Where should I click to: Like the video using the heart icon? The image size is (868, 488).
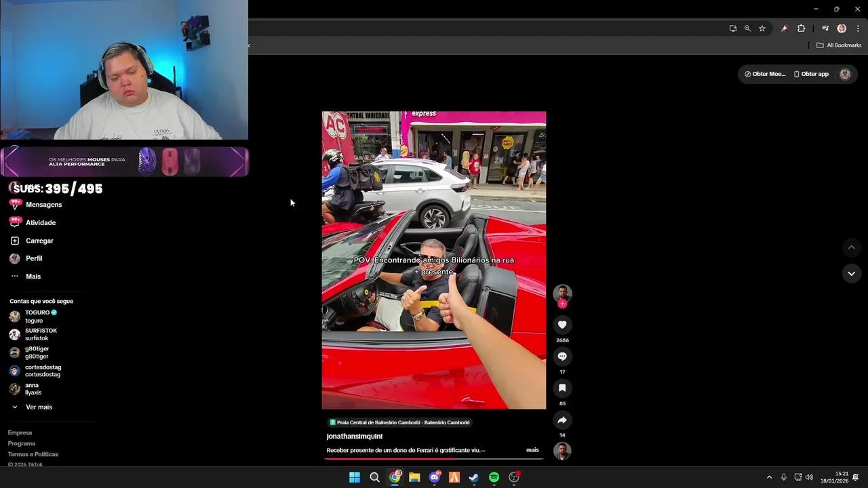(x=561, y=324)
